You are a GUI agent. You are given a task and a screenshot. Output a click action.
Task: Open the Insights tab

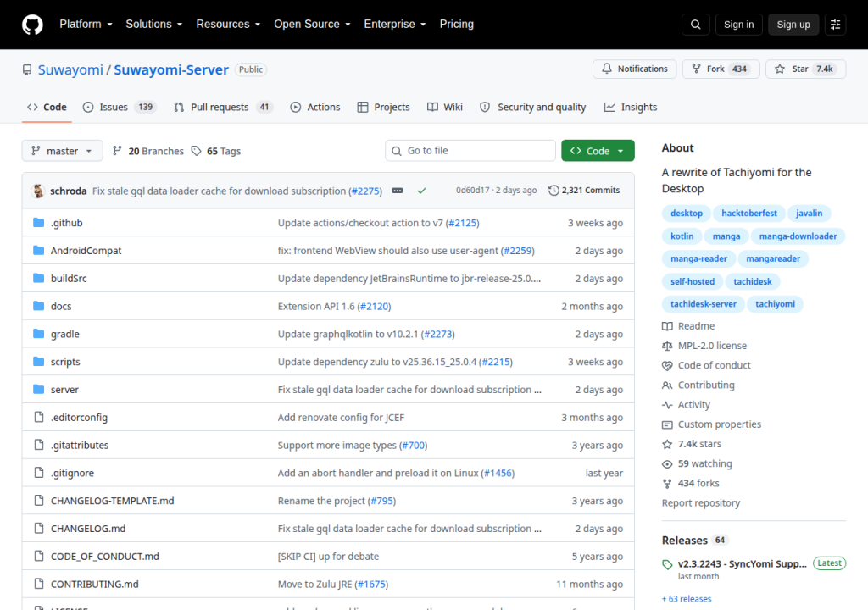coord(631,107)
